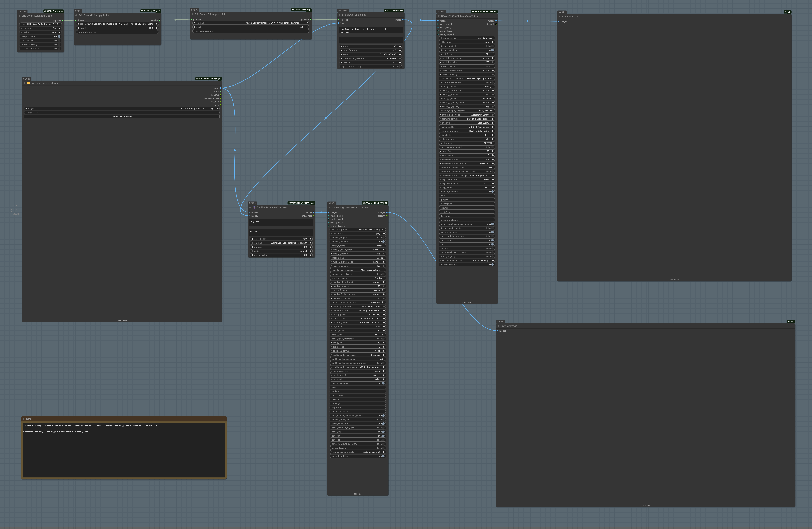The image size is (812, 529).
Task: Decrease font_size with left arrow on Image Compare
Action: [x=252, y=247]
